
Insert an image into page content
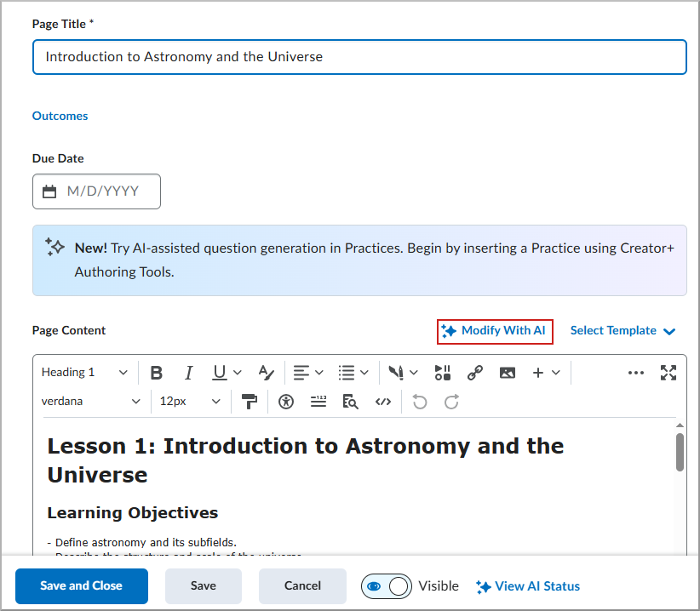pyautogui.click(x=508, y=373)
